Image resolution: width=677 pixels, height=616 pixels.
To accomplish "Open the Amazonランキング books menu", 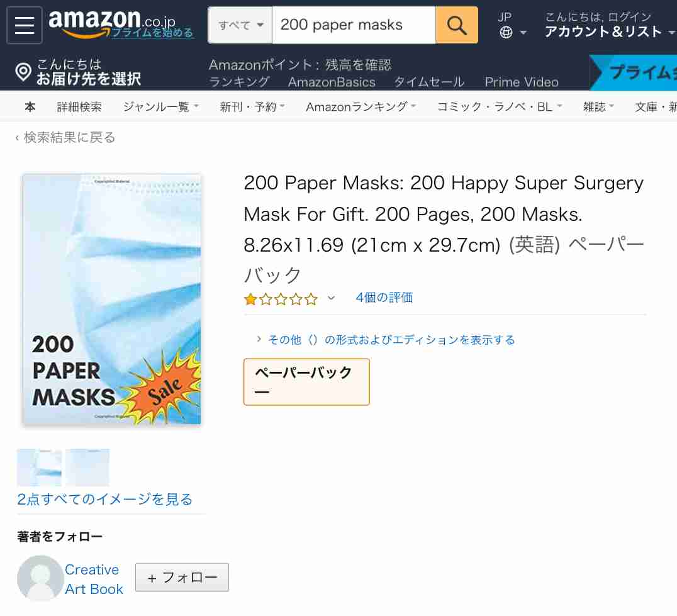I will tap(361, 106).
